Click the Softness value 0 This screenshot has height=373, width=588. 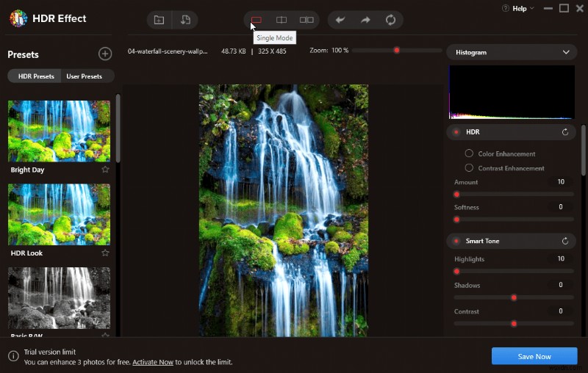point(561,207)
